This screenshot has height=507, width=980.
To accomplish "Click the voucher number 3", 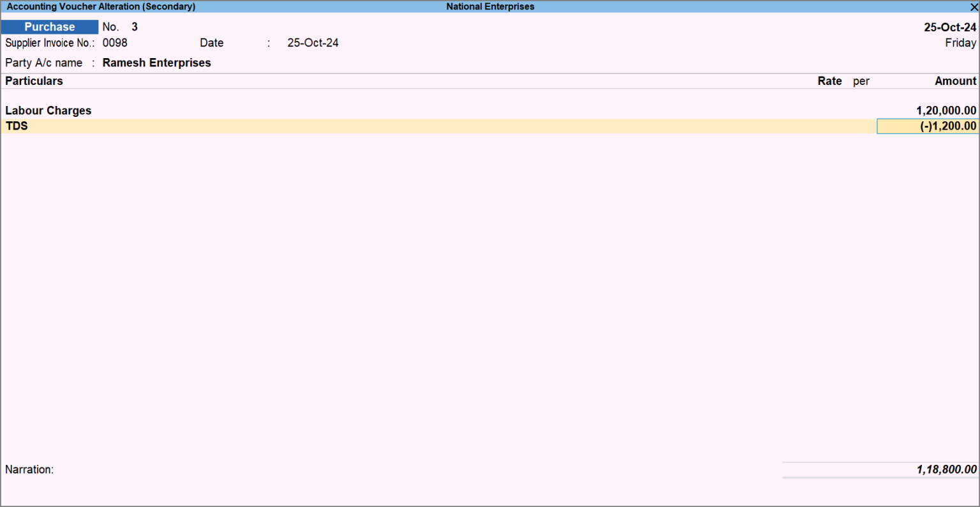I will [135, 26].
